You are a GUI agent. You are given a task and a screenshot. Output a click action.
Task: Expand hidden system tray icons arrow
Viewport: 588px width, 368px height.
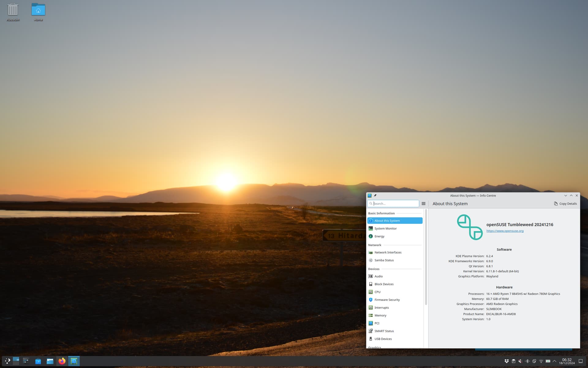tap(554, 361)
